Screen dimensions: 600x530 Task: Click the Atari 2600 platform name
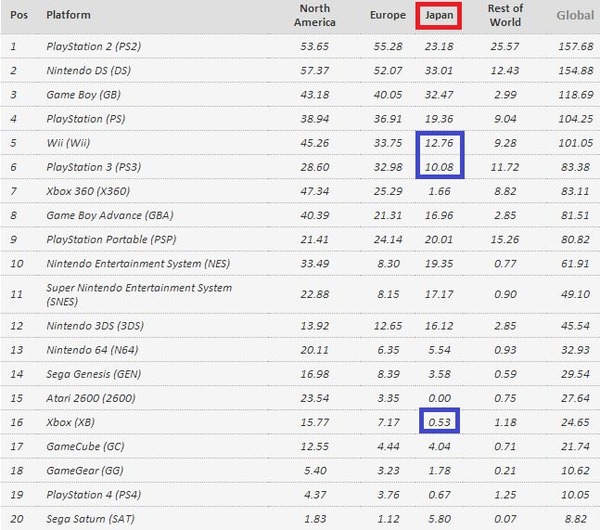(x=91, y=398)
